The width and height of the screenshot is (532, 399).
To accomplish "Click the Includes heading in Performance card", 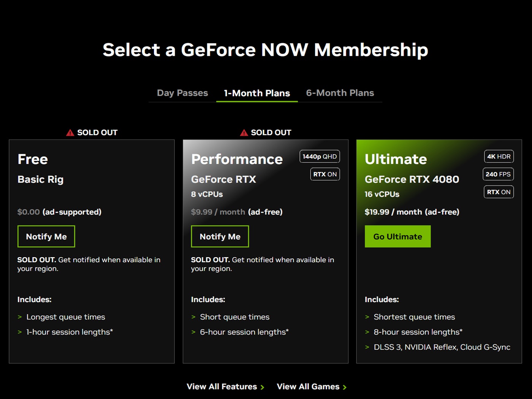I will click(208, 299).
